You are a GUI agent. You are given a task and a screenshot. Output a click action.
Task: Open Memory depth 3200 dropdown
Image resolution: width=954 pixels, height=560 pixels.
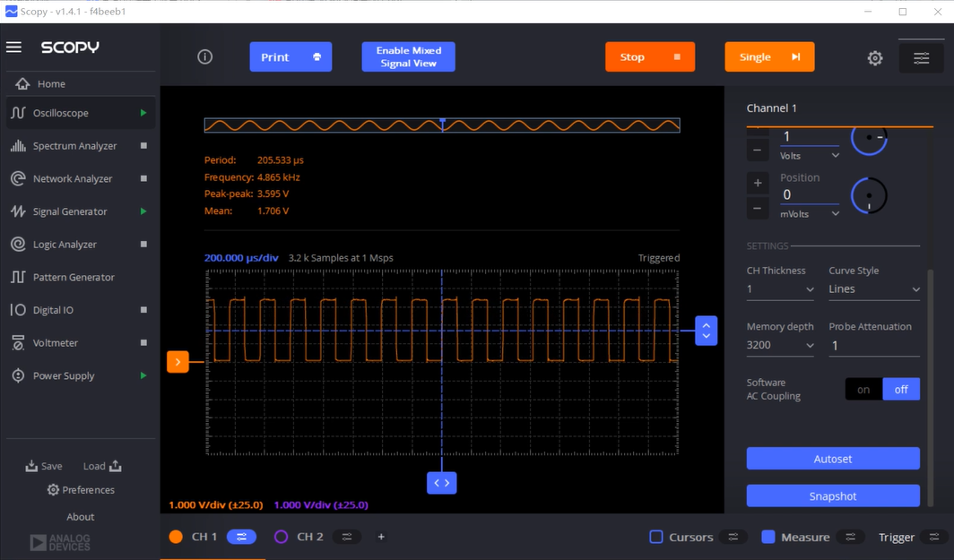point(780,345)
